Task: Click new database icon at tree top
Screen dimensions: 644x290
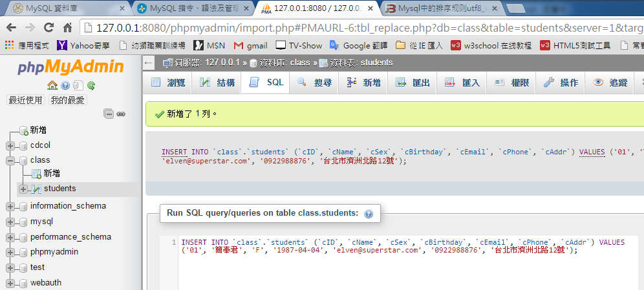Action: pyautogui.click(x=24, y=130)
